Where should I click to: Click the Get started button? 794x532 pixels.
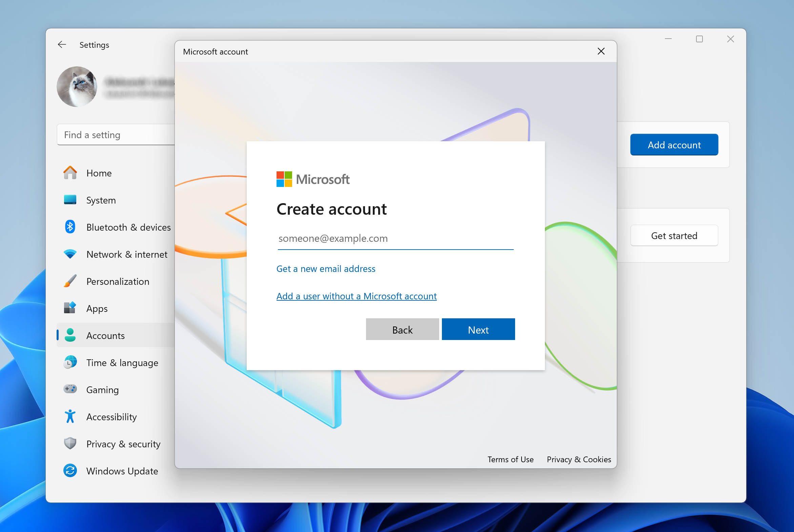point(674,235)
